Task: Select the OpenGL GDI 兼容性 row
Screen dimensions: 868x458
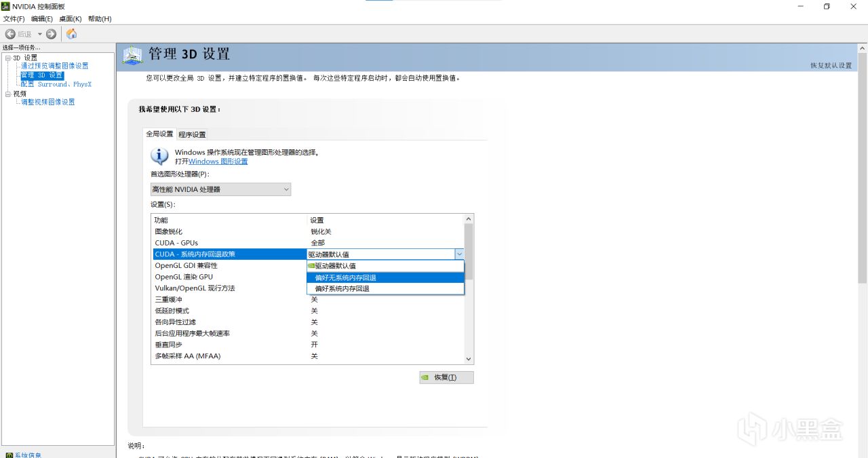Action: [230, 265]
